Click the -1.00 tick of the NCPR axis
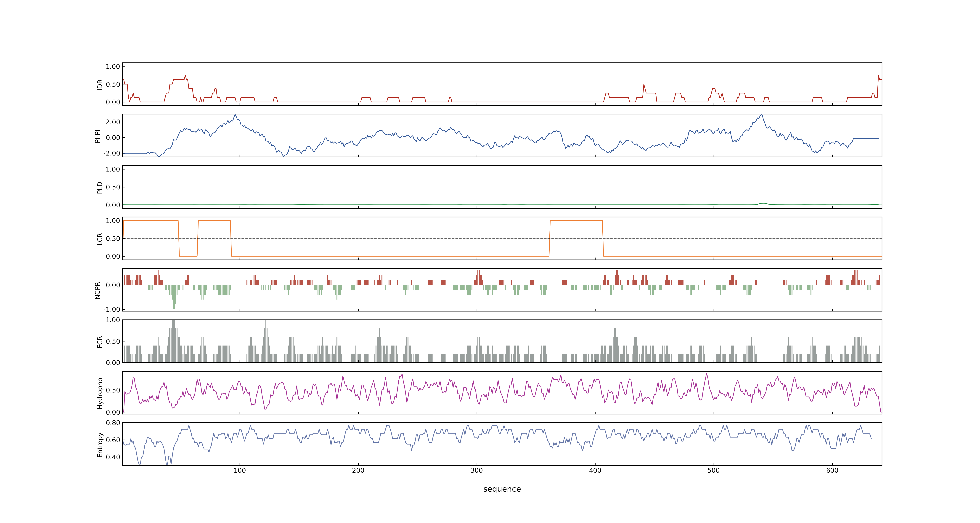Screen dimensions: 980x523 pos(111,309)
